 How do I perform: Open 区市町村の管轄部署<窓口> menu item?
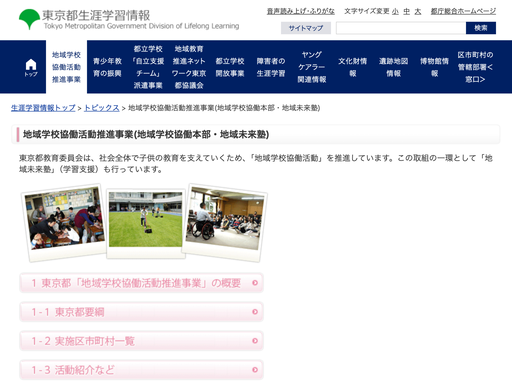[x=475, y=67]
